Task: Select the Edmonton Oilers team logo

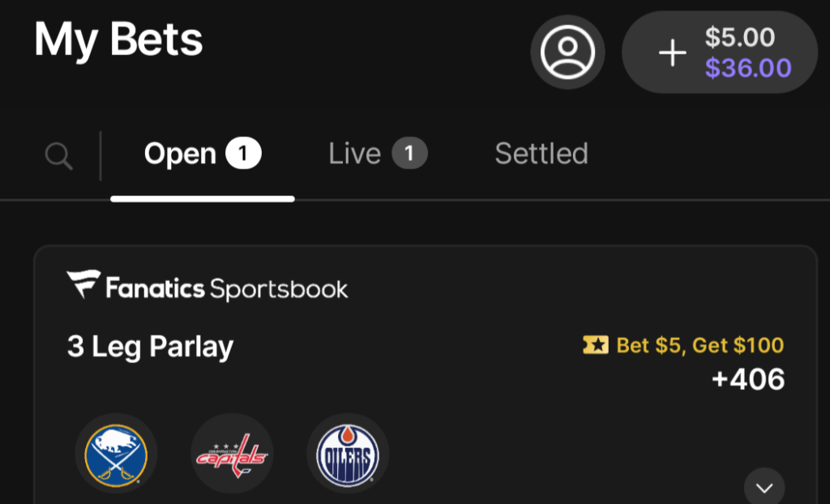Action: (x=348, y=454)
